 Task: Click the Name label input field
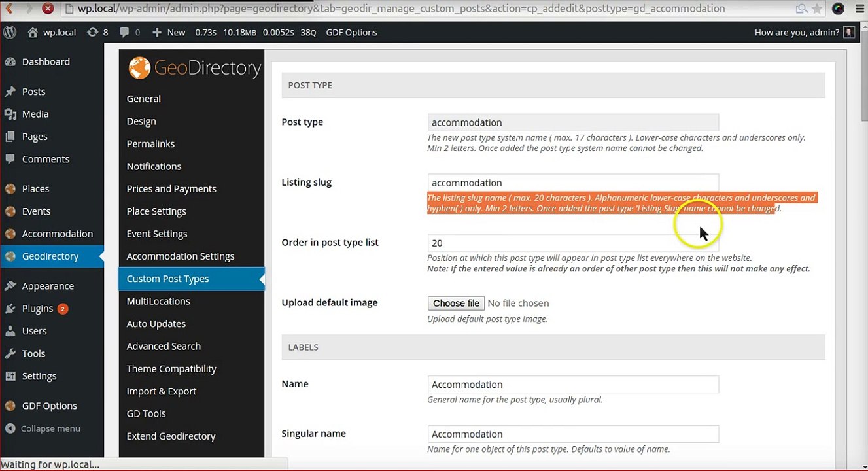pos(573,384)
